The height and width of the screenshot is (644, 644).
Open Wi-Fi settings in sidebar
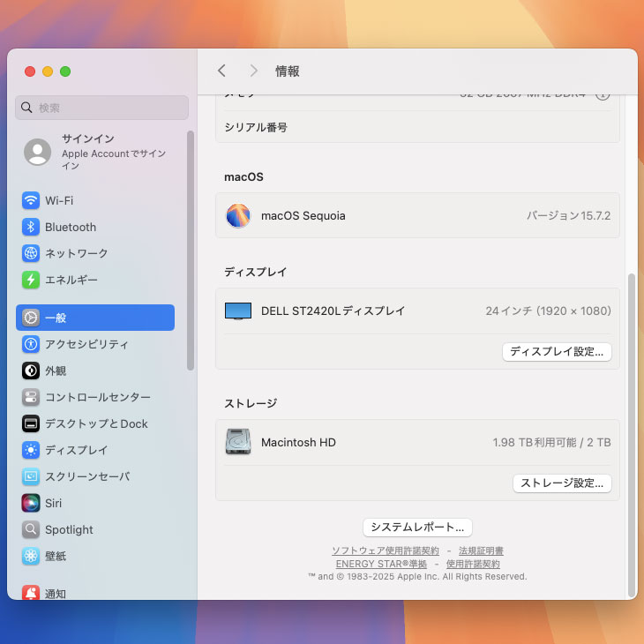[58, 200]
